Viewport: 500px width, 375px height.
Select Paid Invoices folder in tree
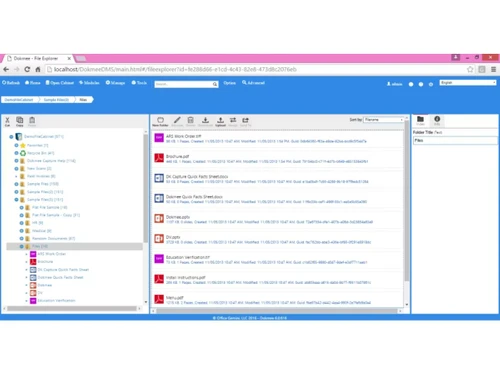click(x=41, y=176)
